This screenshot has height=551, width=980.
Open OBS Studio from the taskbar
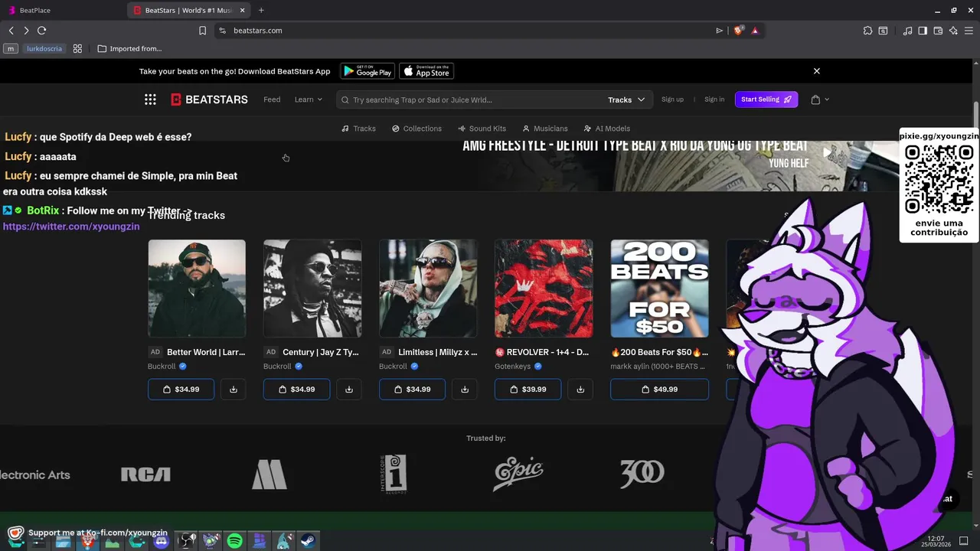[186, 541]
